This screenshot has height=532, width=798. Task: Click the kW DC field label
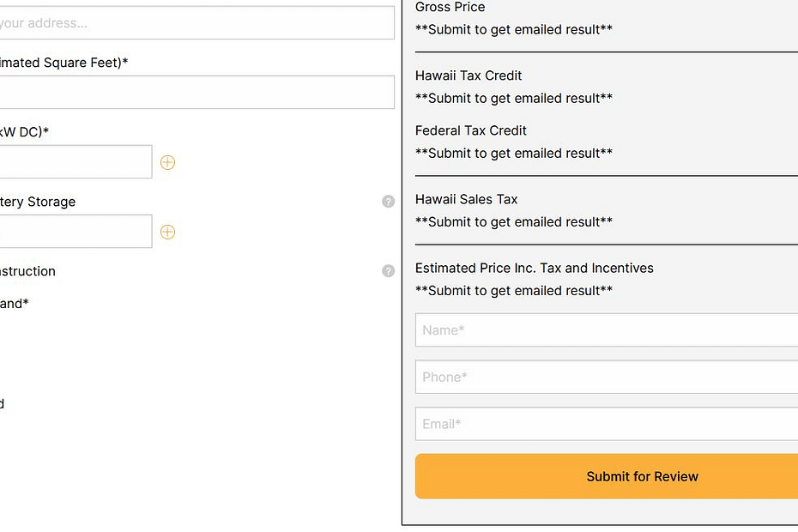[x=24, y=132]
